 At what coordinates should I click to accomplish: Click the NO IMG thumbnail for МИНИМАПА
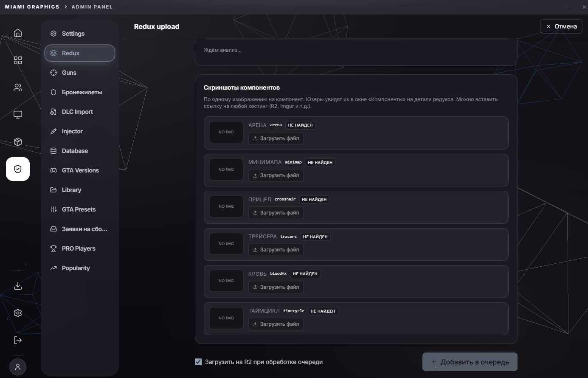pos(226,169)
